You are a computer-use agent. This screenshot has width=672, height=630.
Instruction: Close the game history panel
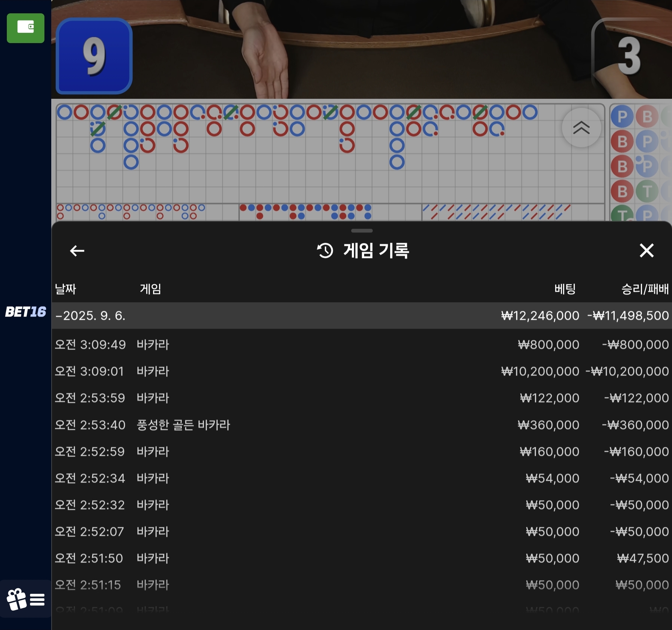pyautogui.click(x=646, y=251)
